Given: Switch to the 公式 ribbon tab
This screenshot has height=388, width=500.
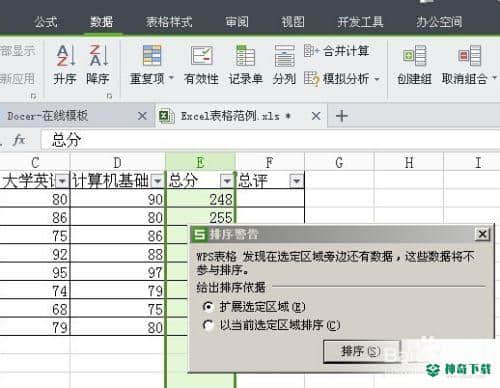Looking at the screenshot, I should pos(46,22).
